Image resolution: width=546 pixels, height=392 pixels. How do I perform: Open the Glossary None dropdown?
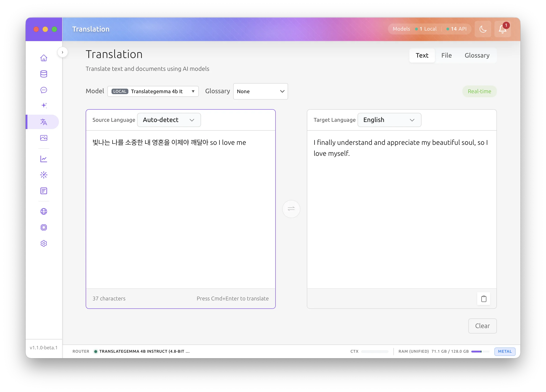tap(260, 92)
